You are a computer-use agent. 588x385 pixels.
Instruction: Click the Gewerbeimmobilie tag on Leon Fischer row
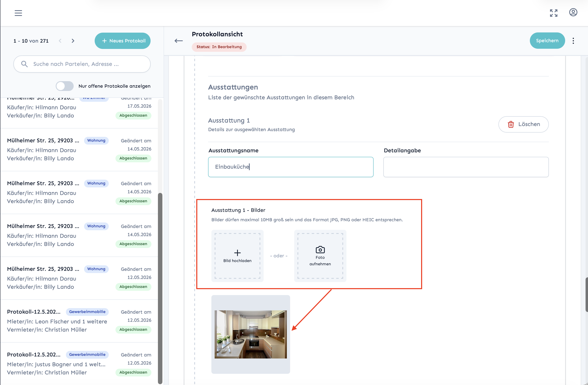click(87, 312)
